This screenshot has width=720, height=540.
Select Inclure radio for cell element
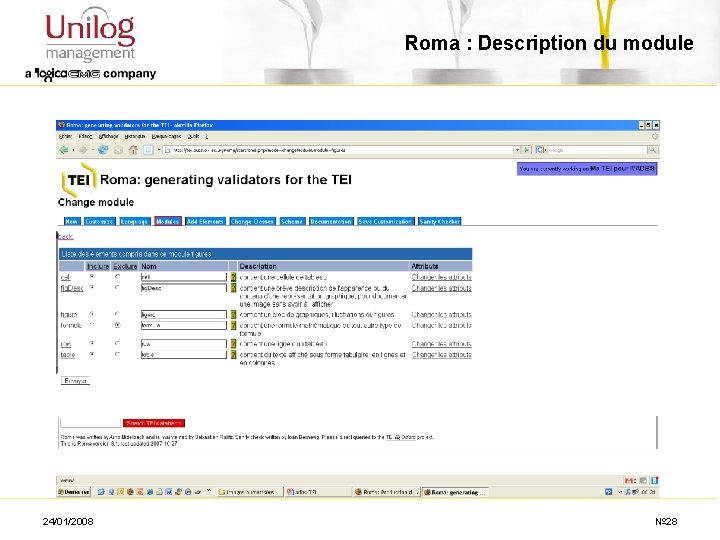(92, 276)
